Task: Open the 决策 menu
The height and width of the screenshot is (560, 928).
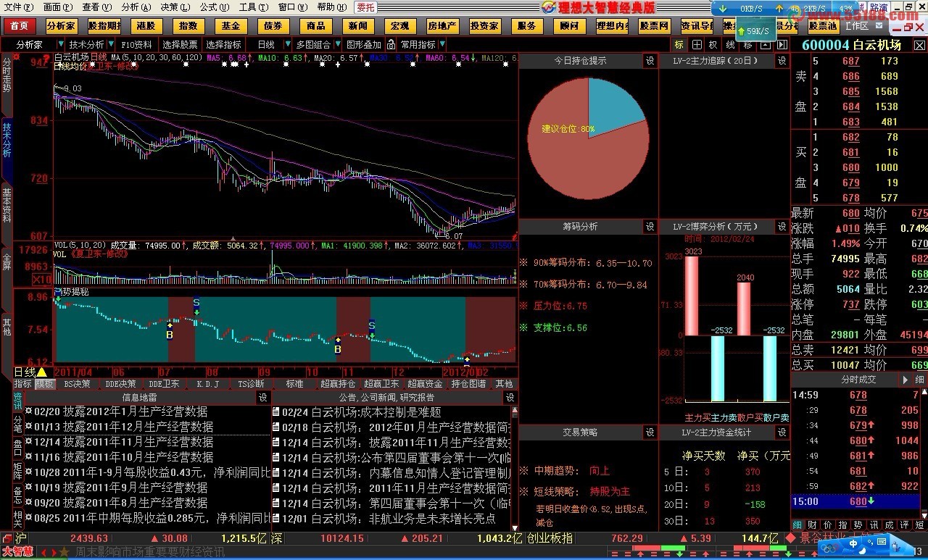Action: 175,7
